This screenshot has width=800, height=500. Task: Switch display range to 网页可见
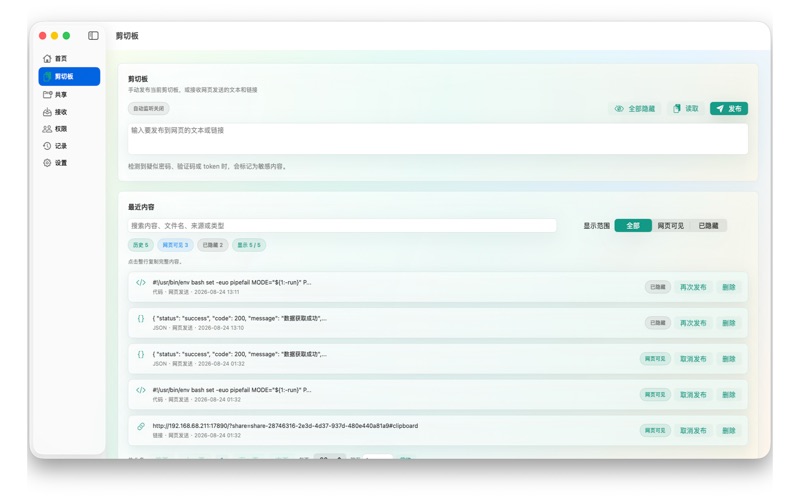pos(670,226)
